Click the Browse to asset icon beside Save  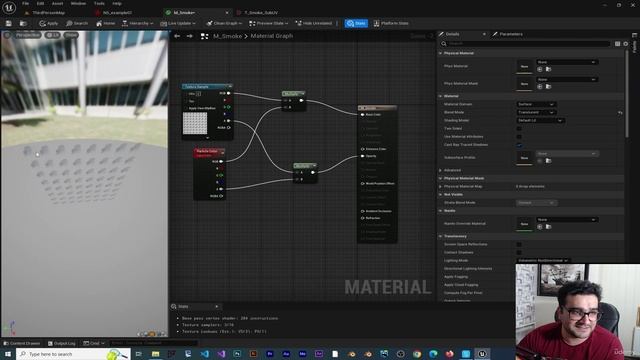(x=23, y=24)
